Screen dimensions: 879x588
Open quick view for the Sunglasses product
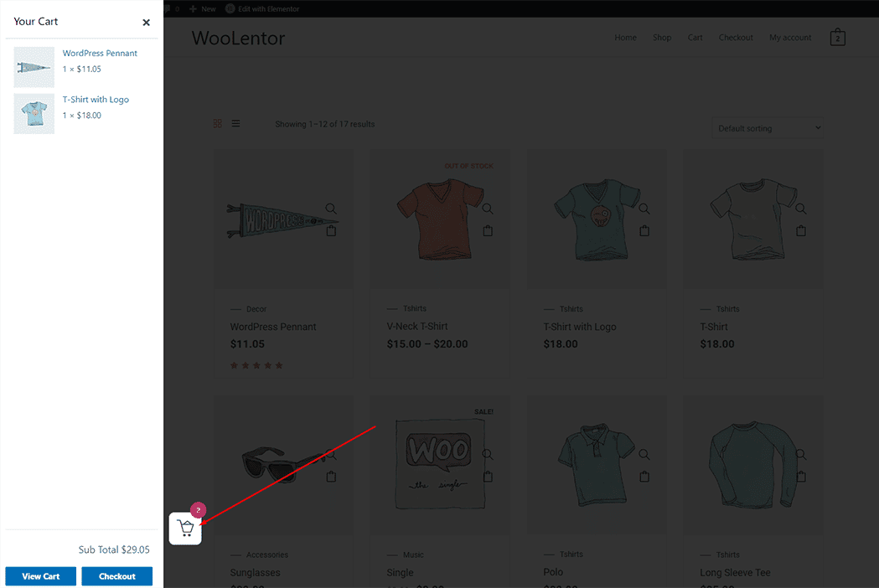pos(331,453)
